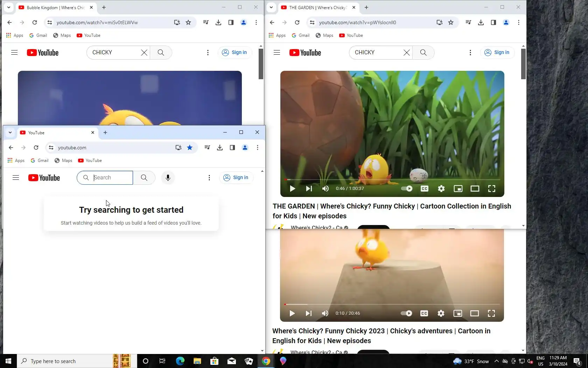Enter fullscreen in THE GARDEN player
Screen dimensions: 588x368
coord(492,189)
